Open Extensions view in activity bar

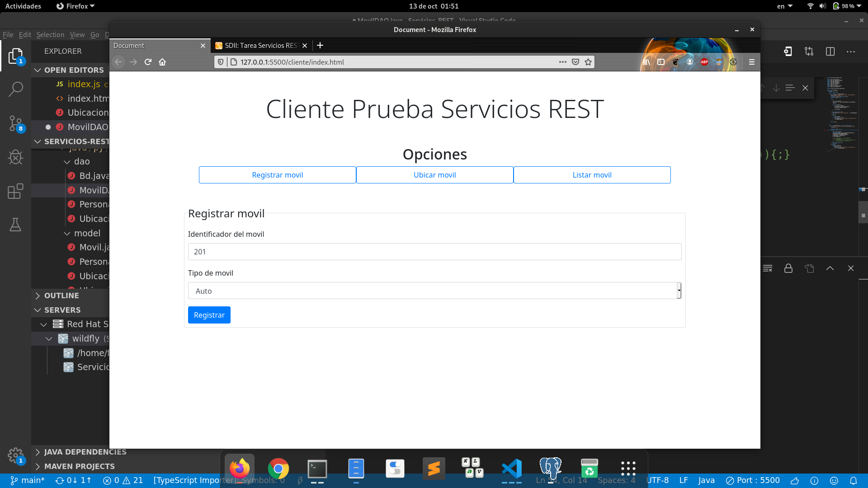pos(16,191)
